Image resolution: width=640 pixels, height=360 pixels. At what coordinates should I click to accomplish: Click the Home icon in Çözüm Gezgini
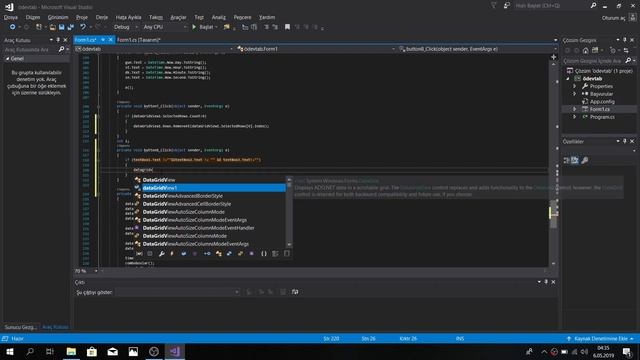point(585,50)
